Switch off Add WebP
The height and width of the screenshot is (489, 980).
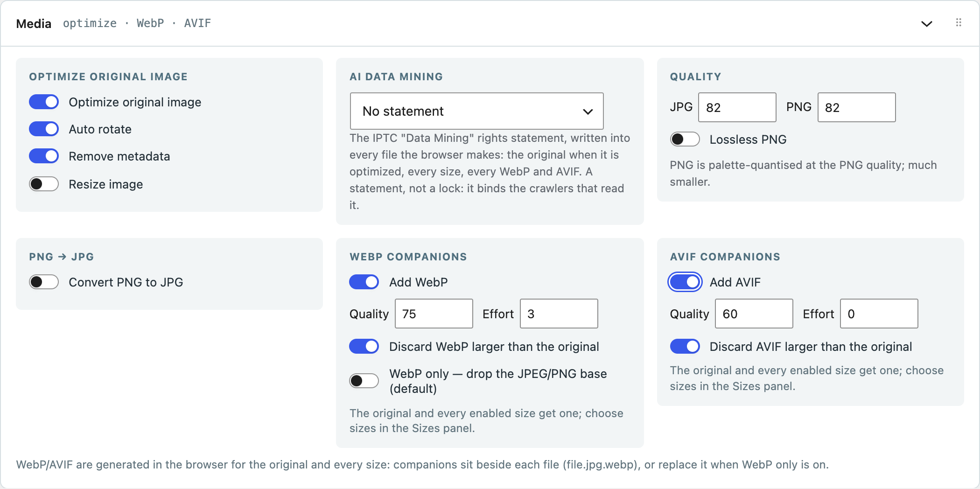click(x=364, y=282)
